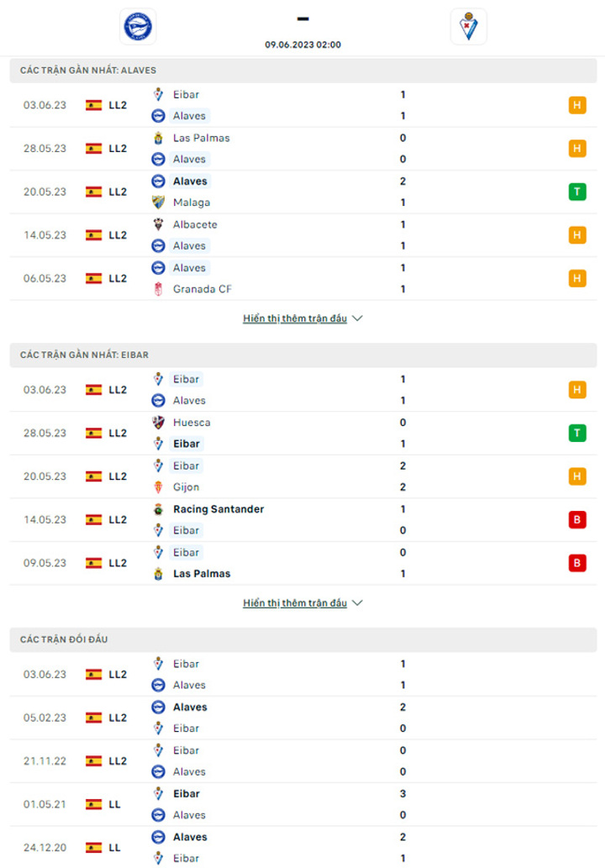Click the Huesca team logo
This screenshot has width=605, height=868.
[x=158, y=423]
